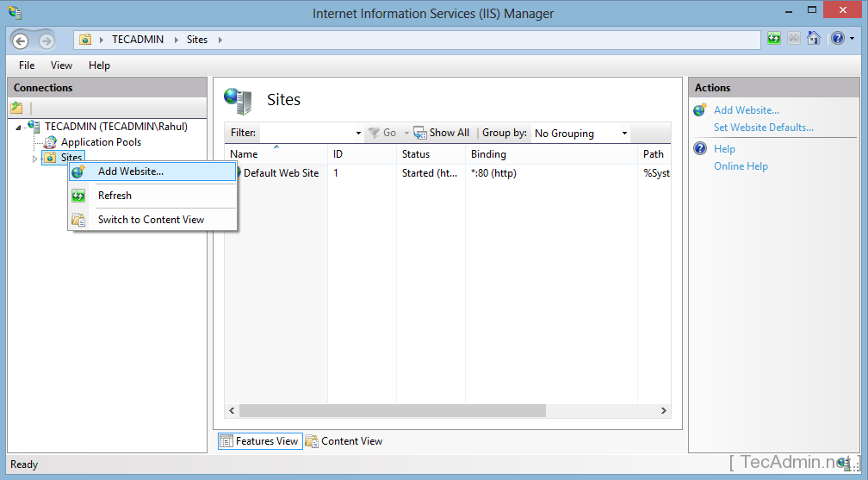The width and height of the screenshot is (868, 480).
Task: Click the home icon in top toolbar
Action: [x=813, y=39]
